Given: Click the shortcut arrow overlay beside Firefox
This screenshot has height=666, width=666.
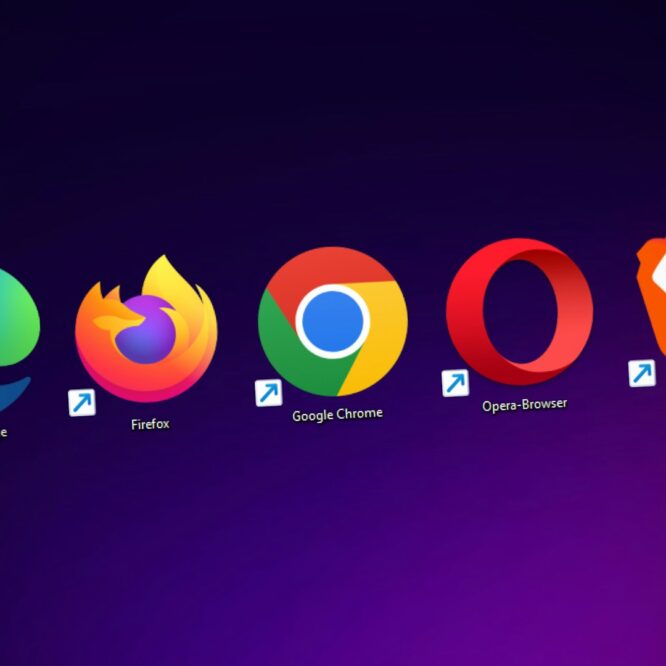Looking at the screenshot, I should (81, 402).
